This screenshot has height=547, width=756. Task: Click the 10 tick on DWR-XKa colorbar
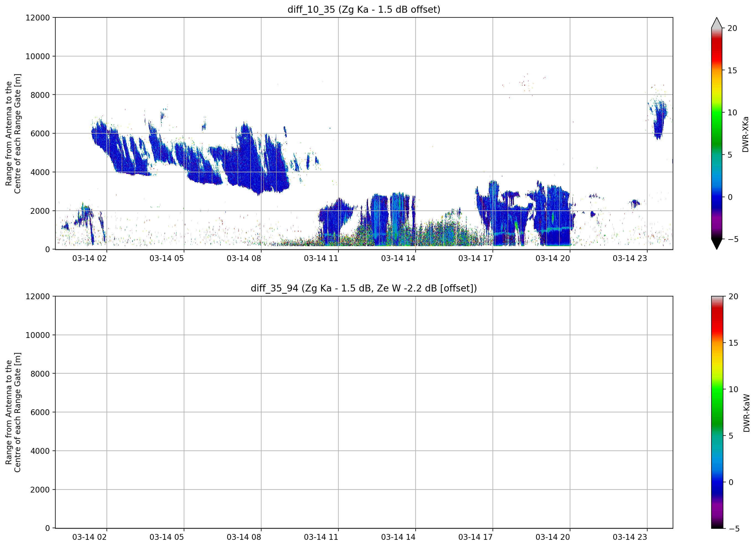point(732,113)
